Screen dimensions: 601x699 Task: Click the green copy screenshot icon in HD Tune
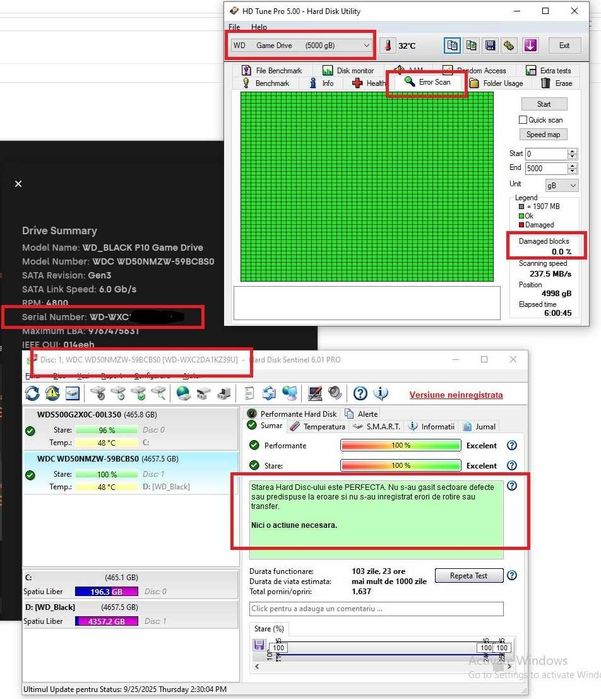pos(471,45)
